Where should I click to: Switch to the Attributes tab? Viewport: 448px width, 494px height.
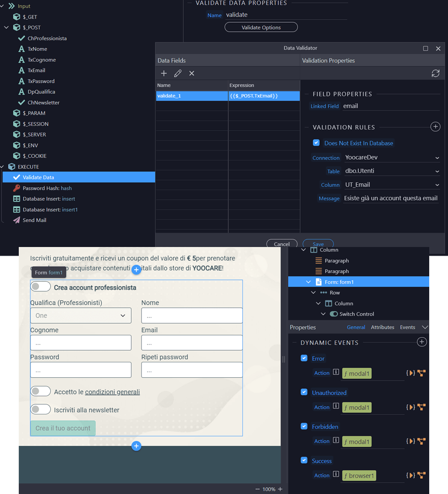click(382, 327)
